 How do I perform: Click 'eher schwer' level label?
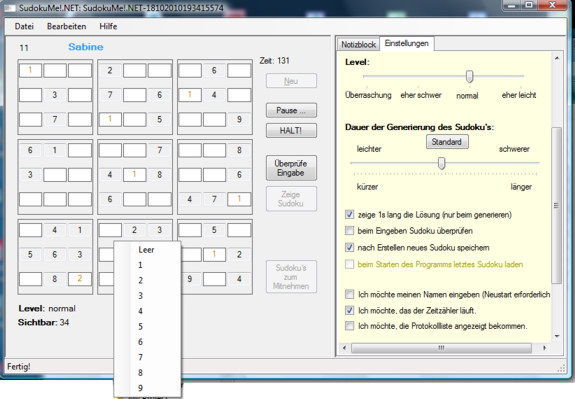point(421,95)
